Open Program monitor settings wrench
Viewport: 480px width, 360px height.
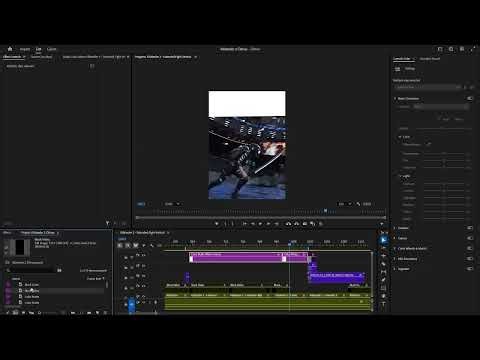[x=358, y=204]
